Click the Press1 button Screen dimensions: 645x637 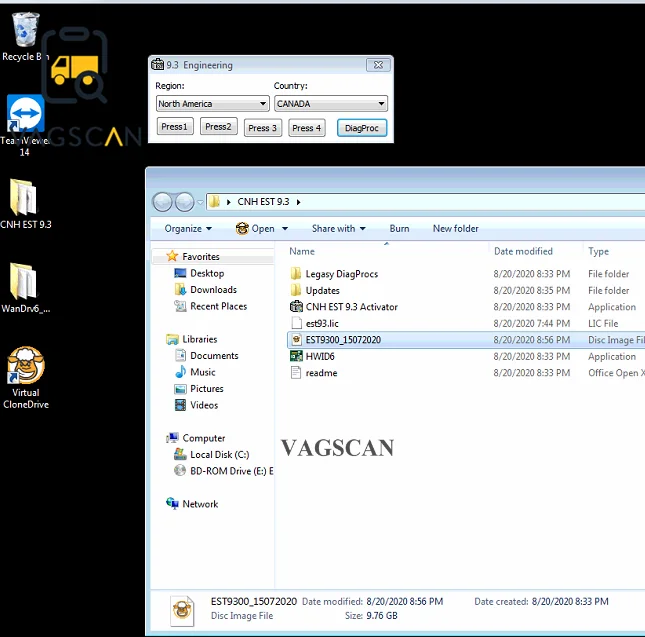pyautogui.click(x=175, y=127)
